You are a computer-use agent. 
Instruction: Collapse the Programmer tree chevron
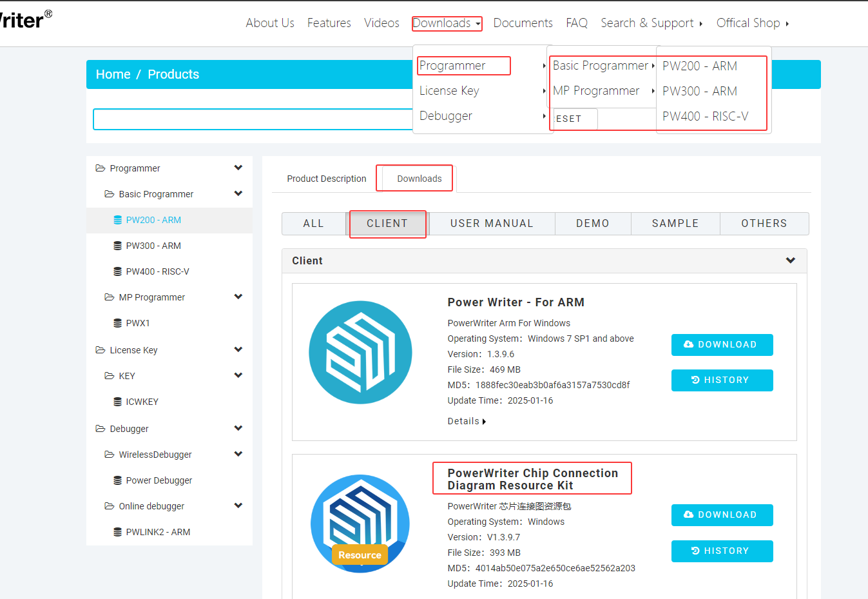coord(238,168)
